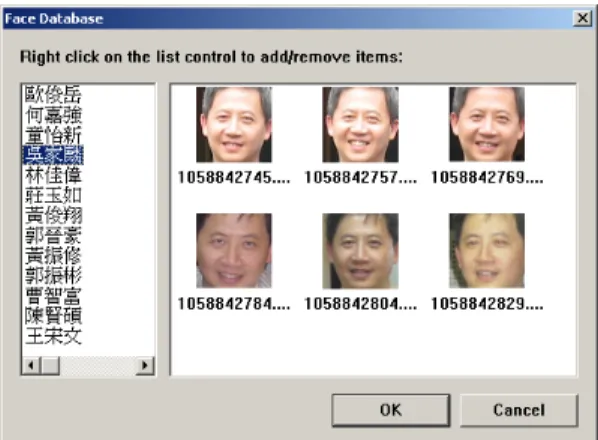
Task: Select the name 王宋文 in the list
Action: tap(53, 336)
